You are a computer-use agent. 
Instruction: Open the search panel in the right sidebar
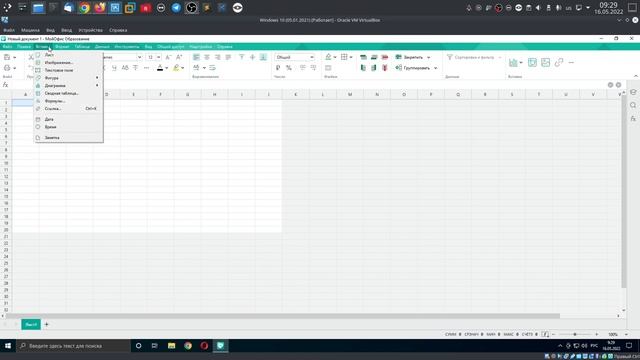tap(633, 105)
